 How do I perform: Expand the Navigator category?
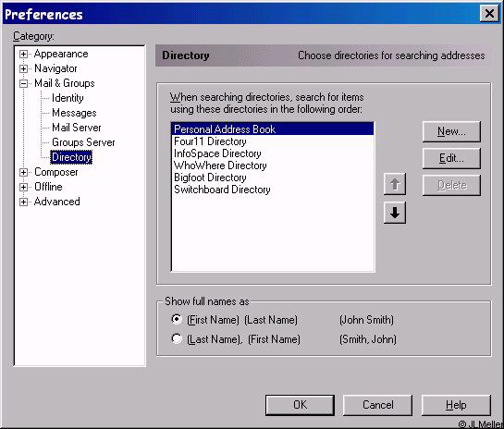(23, 68)
